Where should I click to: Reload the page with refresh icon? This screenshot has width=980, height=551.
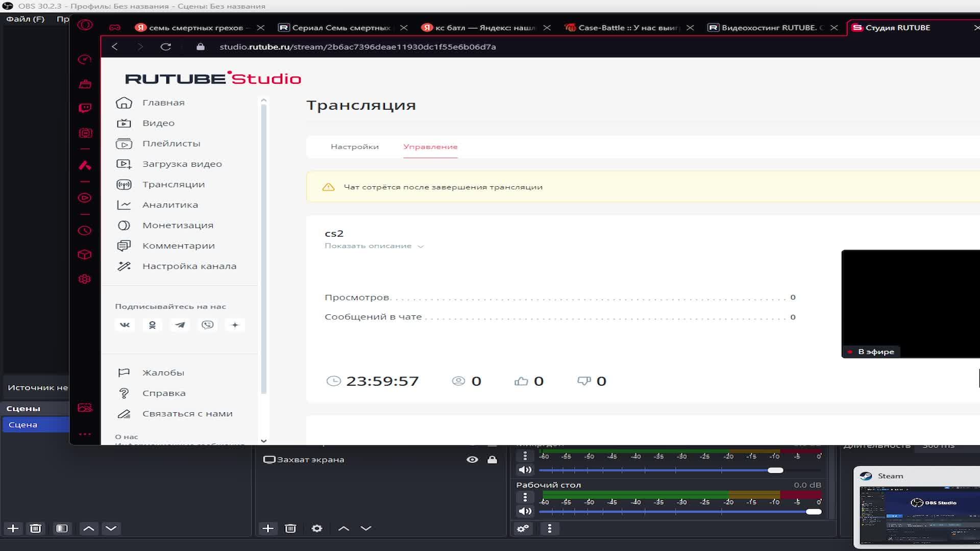pyautogui.click(x=166, y=46)
